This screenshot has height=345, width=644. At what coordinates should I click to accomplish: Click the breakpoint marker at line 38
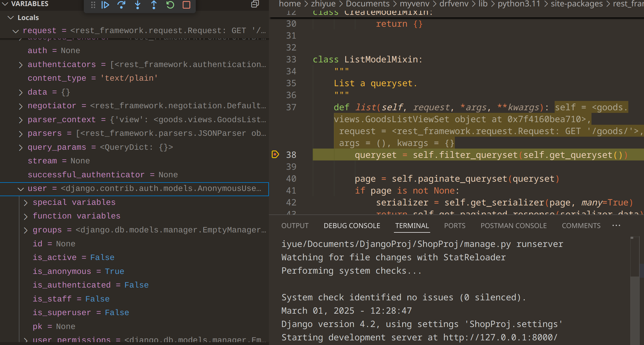pos(275,154)
